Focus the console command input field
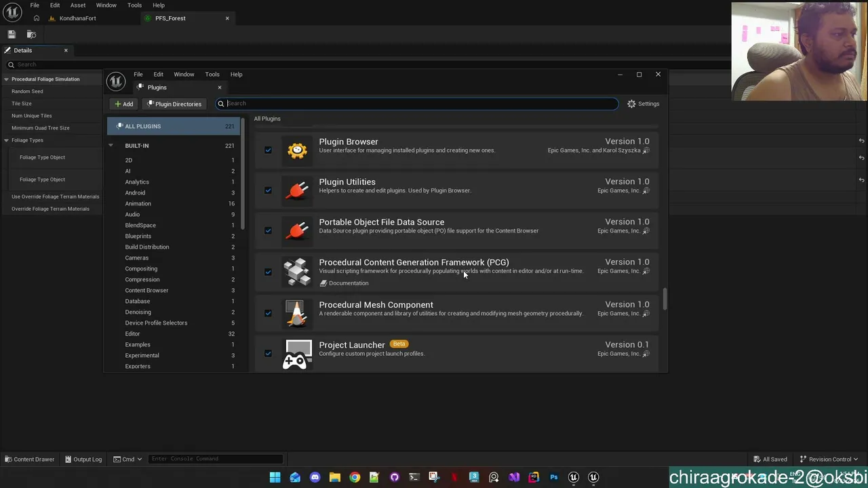Screen dimensions: 868x488 coord(216,459)
